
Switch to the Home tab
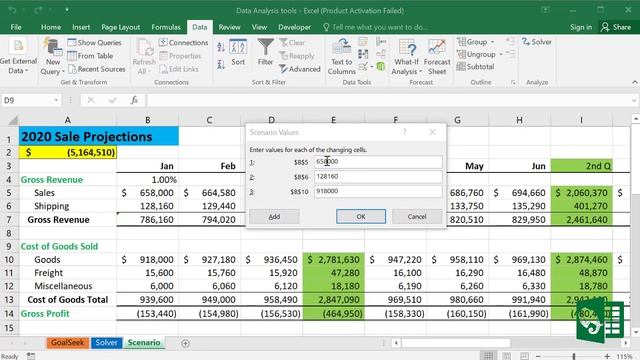(x=51, y=27)
